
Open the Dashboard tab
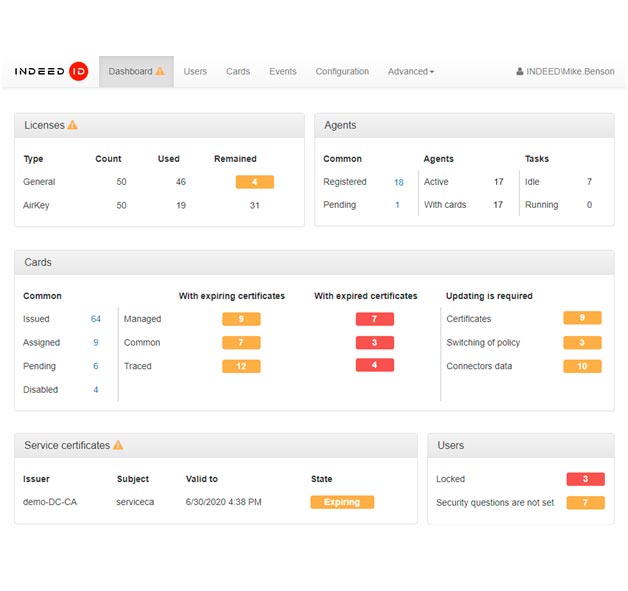coord(136,71)
